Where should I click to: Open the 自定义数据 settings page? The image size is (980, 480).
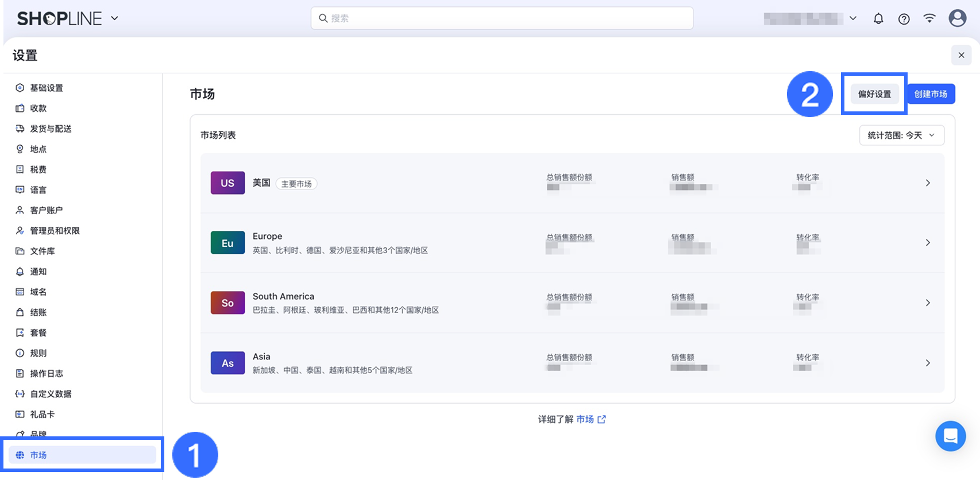(51, 394)
